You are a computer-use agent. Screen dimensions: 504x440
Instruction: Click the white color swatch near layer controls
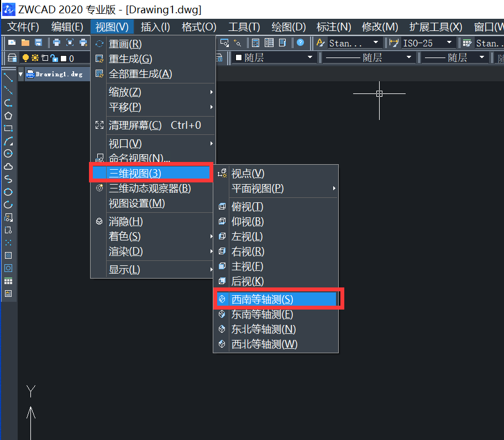click(62, 57)
